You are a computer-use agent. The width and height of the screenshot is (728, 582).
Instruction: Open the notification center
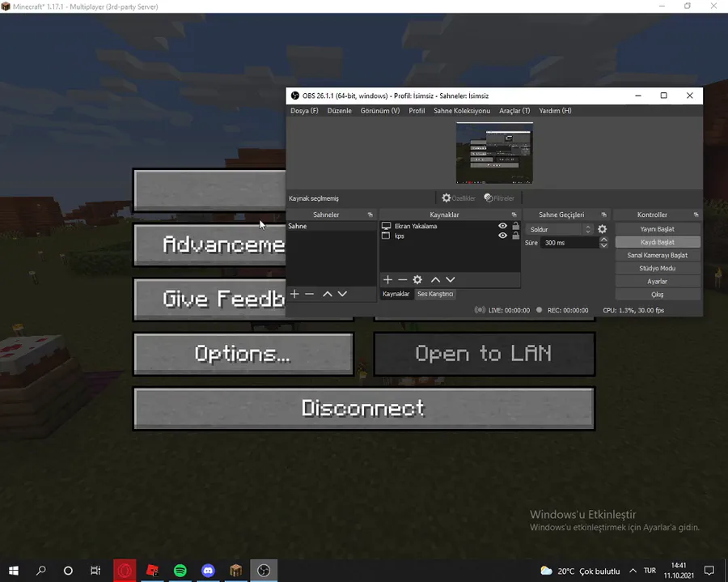coord(709,571)
